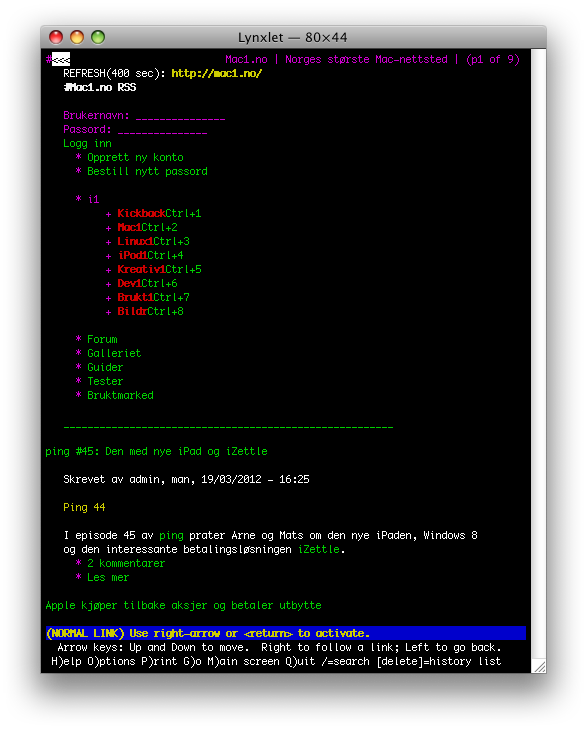Click the (p1 of 9) page indicator
587x729 pixels.
pos(493,60)
